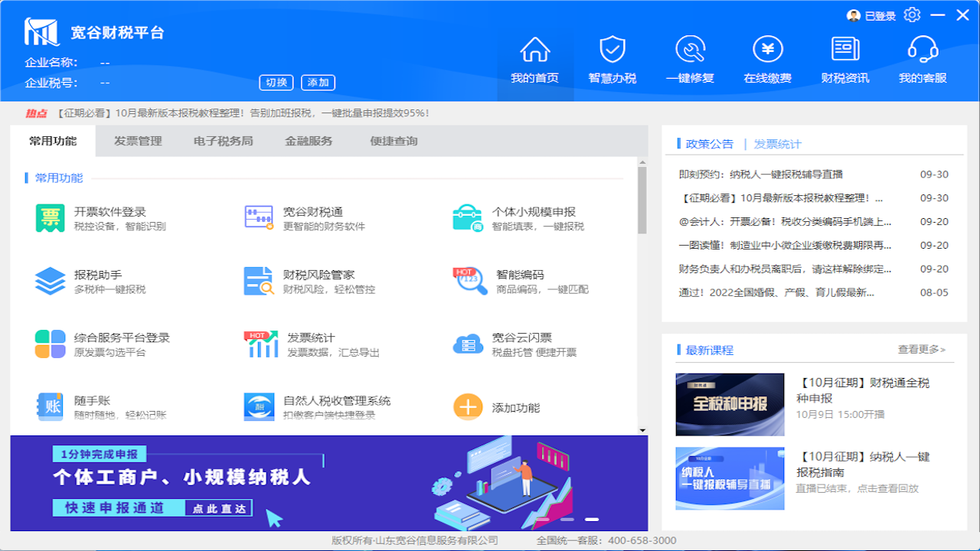Open 查看更多 courses link
This screenshot has height=551, width=980.
(922, 350)
